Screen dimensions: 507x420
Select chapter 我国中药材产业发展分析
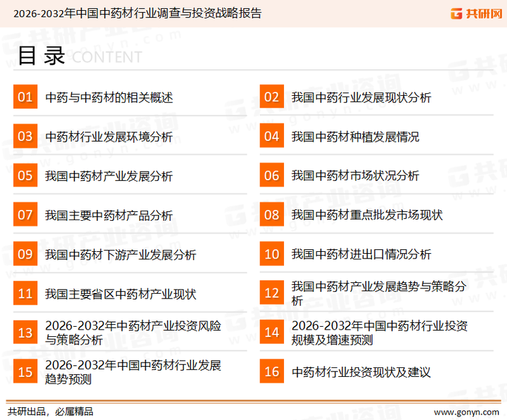[109, 176]
